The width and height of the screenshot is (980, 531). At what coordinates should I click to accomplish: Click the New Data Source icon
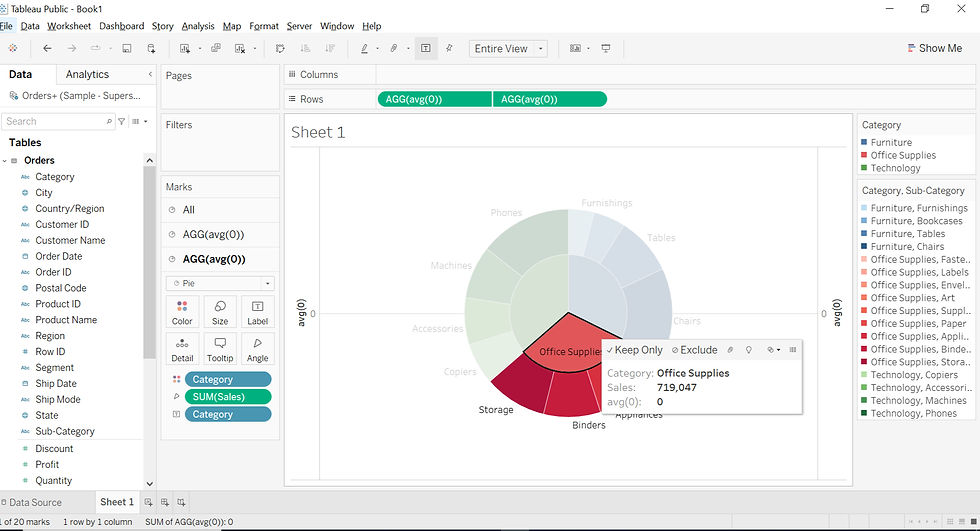151,48
